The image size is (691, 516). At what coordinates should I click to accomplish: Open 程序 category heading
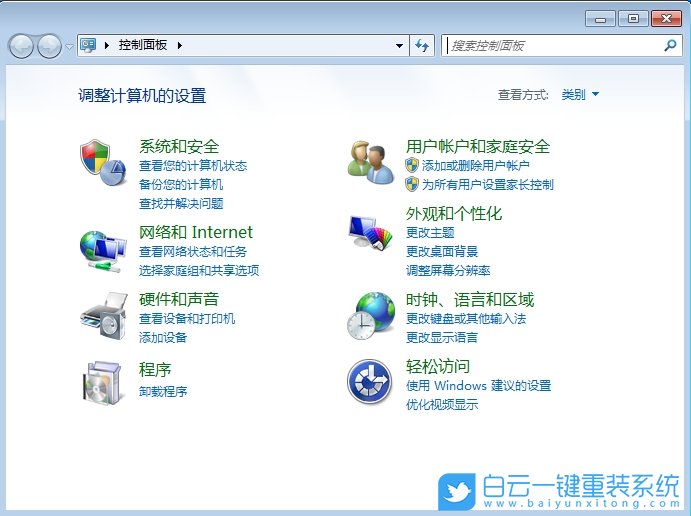(155, 369)
